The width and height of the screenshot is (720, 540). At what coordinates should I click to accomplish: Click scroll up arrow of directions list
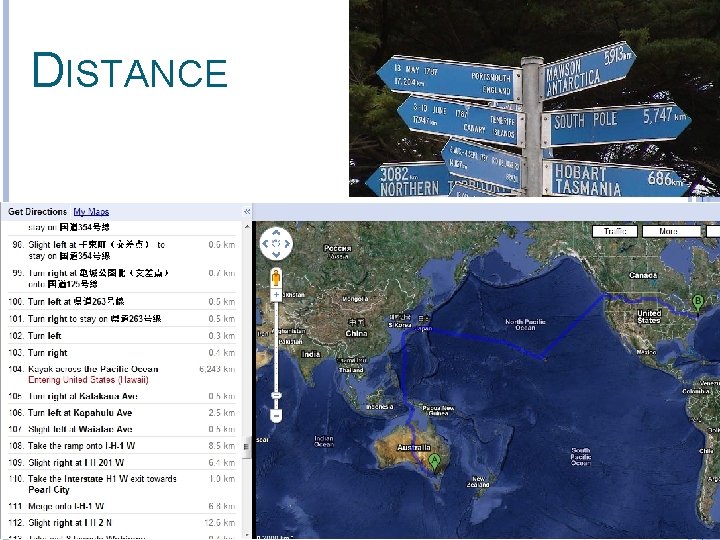(247, 226)
